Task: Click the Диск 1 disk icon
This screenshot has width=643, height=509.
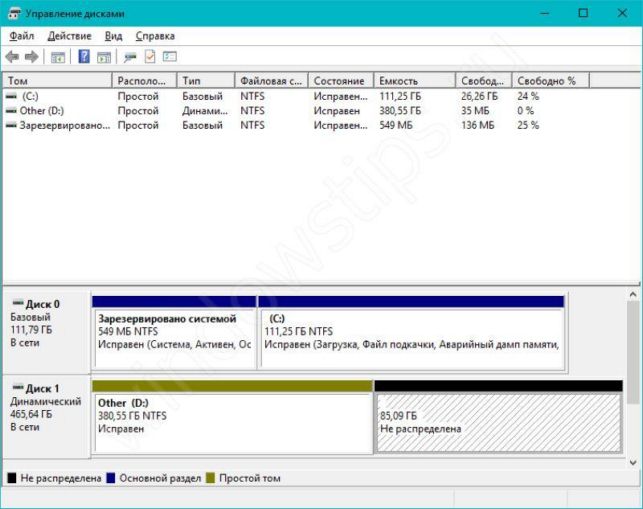Action: pyautogui.click(x=18, y=388)
